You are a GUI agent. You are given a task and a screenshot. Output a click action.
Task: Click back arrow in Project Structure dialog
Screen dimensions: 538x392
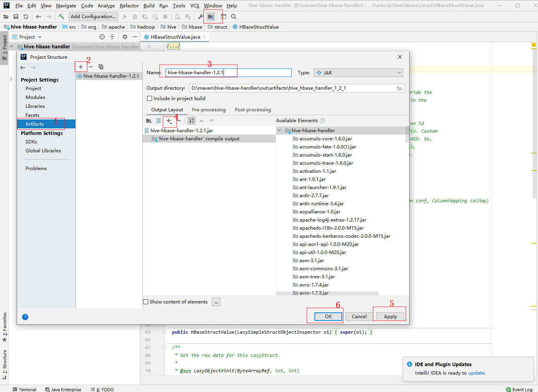(x=23, y=68)
